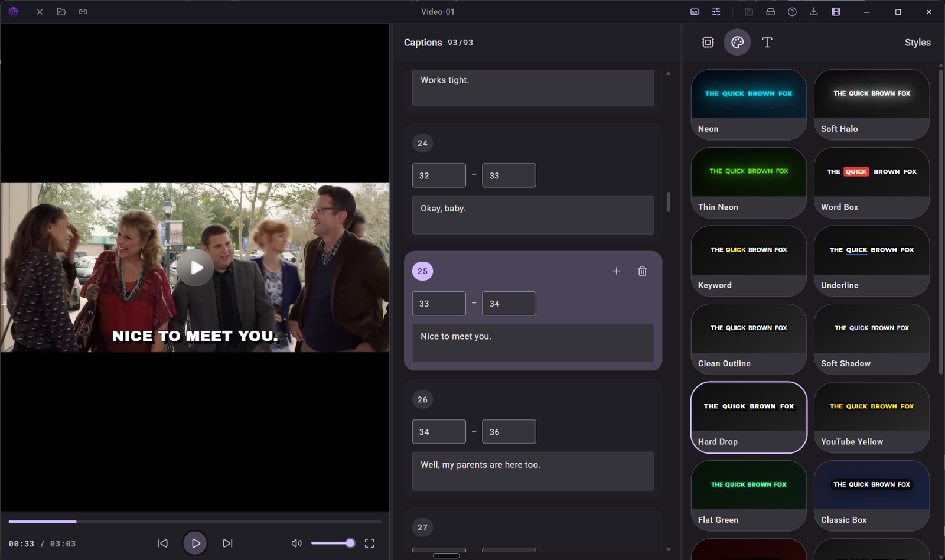This screenshot has width=945, height=560.
Task: Select the Hard Drop style card
Action: [x=749, y=418]
